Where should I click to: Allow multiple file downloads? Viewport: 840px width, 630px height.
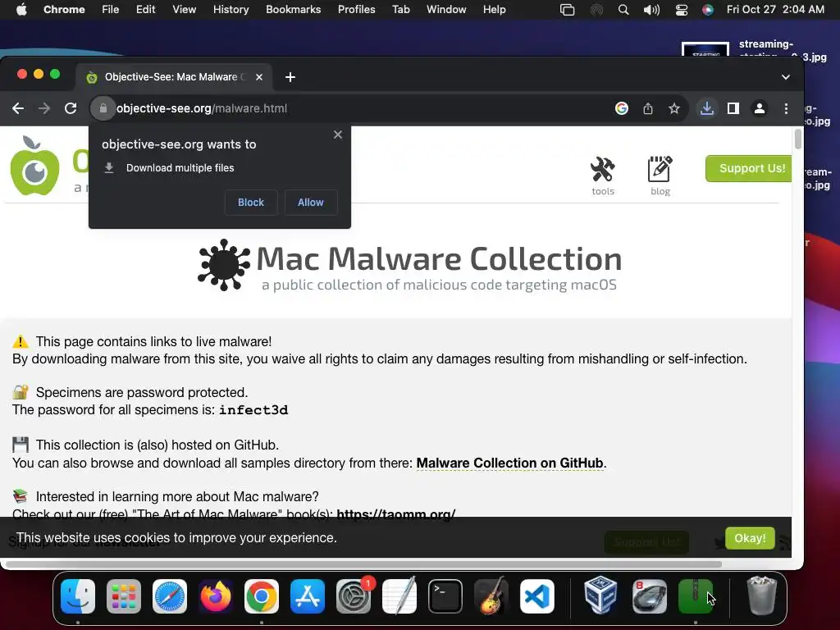coord(311,203)
